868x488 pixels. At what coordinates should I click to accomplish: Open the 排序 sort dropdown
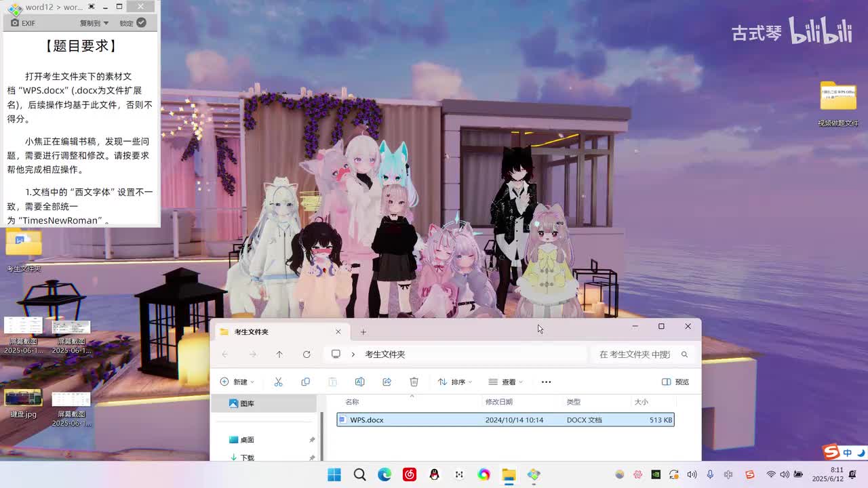[454, 382]
